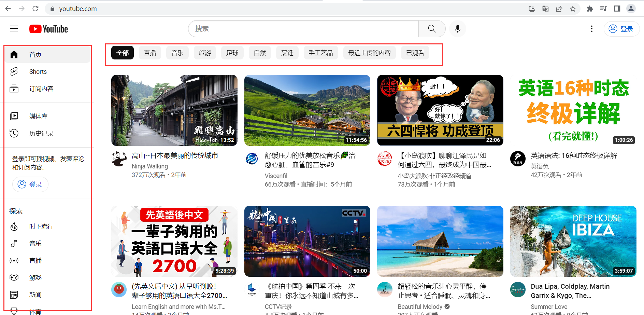Click the browser extensions puzzle icon
The image size is (644, 315).
tap(590, 9)
